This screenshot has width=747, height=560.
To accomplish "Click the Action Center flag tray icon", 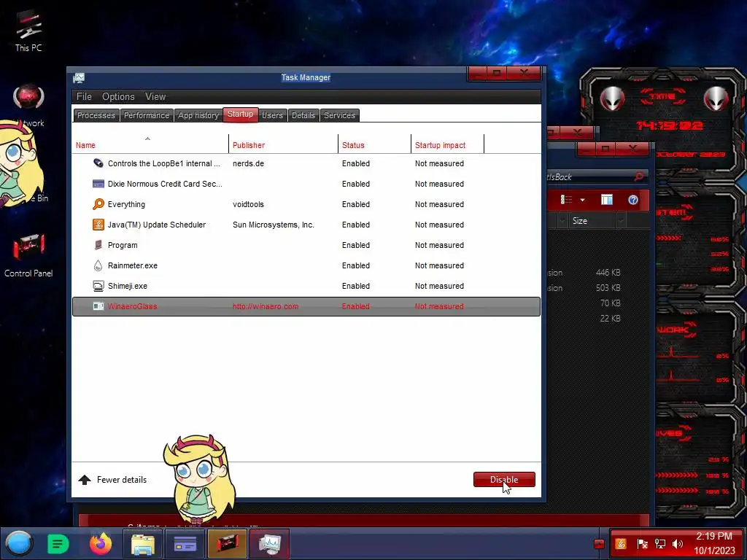I will 642,544.
